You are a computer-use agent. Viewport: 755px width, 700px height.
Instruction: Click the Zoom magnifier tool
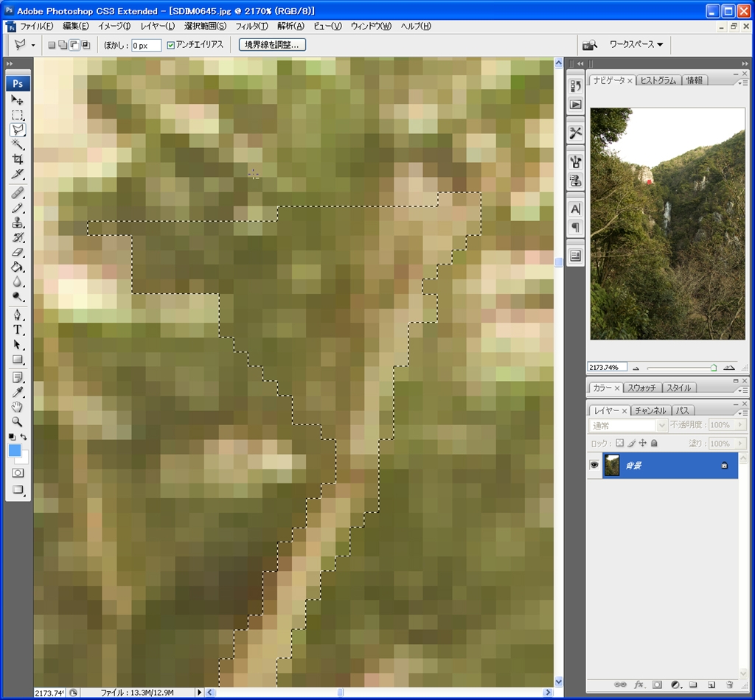(18, 422)
